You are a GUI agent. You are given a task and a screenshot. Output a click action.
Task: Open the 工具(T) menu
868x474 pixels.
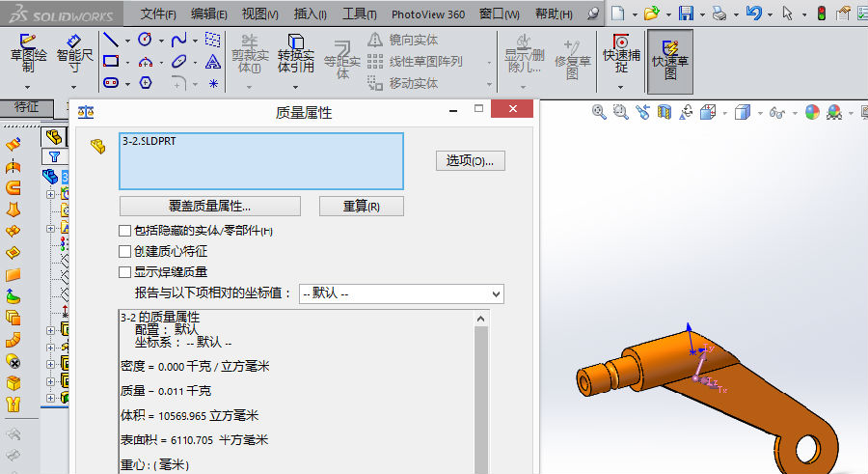(360, 14)
